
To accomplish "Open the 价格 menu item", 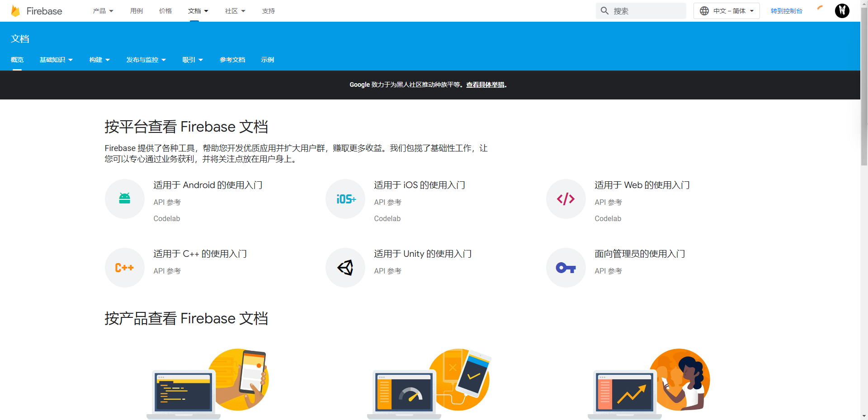I will [x=165, y=11].
